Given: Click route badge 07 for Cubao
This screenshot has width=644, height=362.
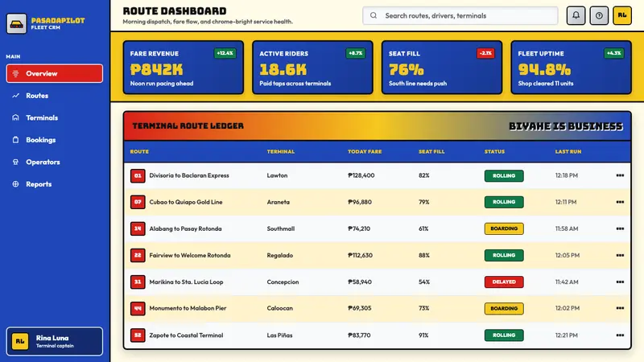Looking at the screenshot, I should [138, 202].
